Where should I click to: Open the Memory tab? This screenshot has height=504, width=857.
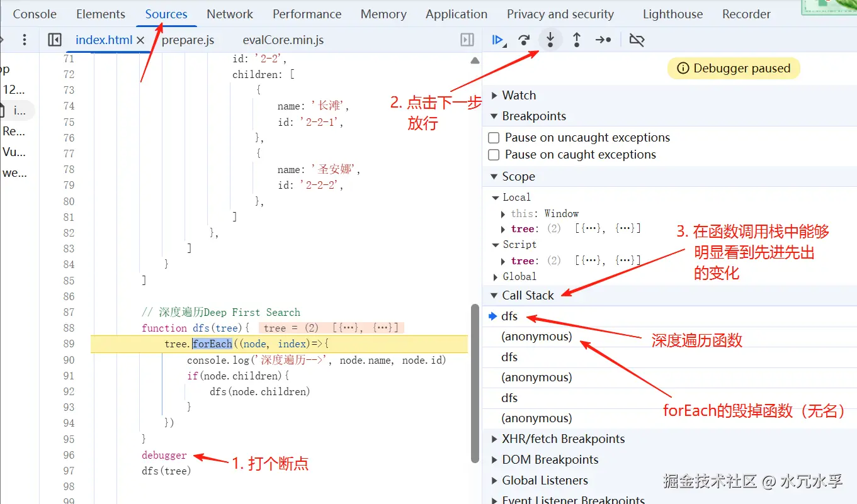tap(383, 14)
